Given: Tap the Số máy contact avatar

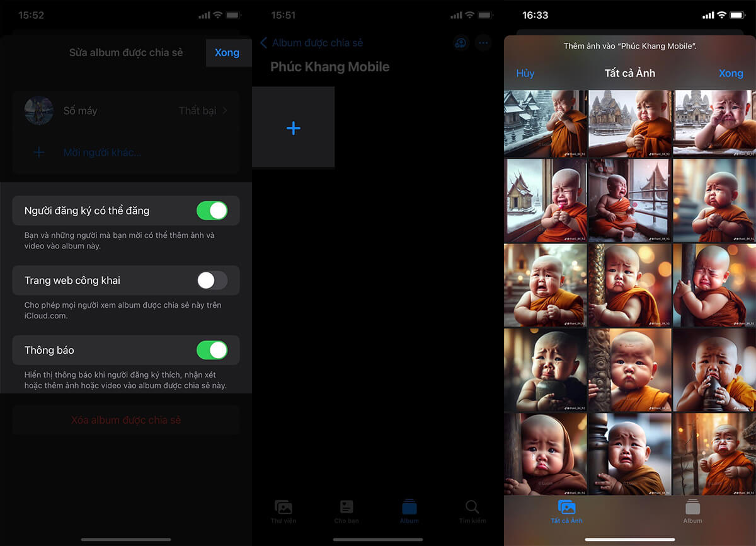Looking at the screenshot, I should click(39, 110).
